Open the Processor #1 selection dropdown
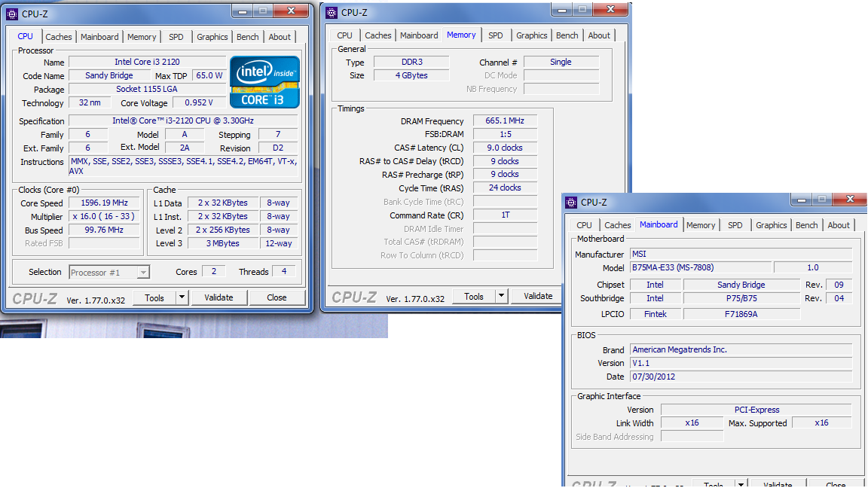Viewport: 868px width, 488px height. coord(109,272)
